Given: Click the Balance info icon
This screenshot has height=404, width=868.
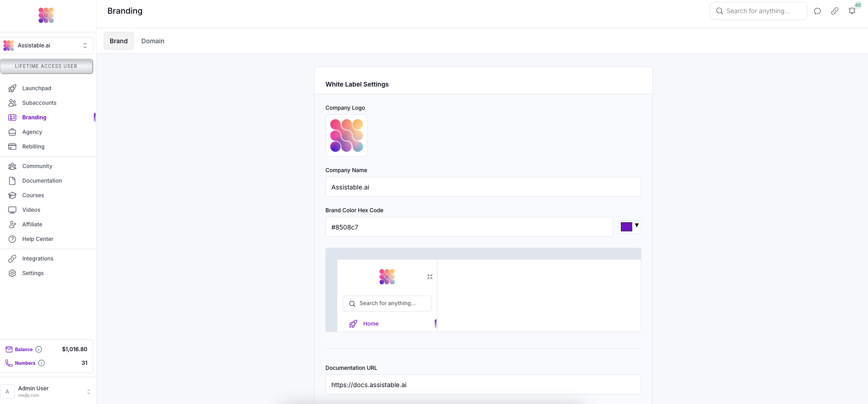Looking at the screenshot, I should click(39, 349).
